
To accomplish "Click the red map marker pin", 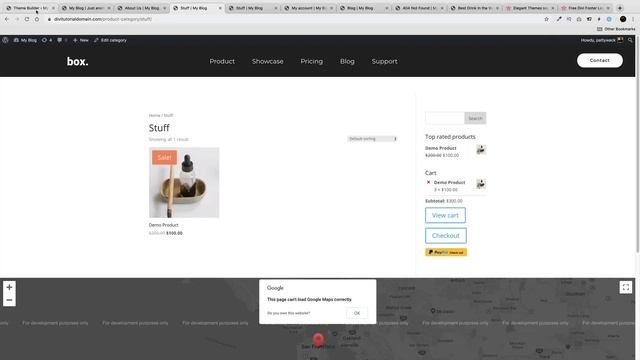I will (318, 338).
